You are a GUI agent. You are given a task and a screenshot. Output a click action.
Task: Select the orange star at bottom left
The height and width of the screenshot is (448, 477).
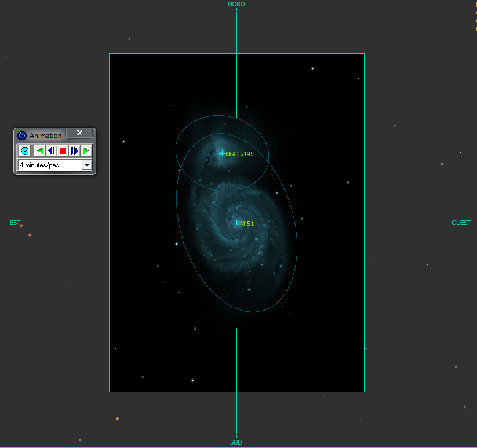(117, 418)
